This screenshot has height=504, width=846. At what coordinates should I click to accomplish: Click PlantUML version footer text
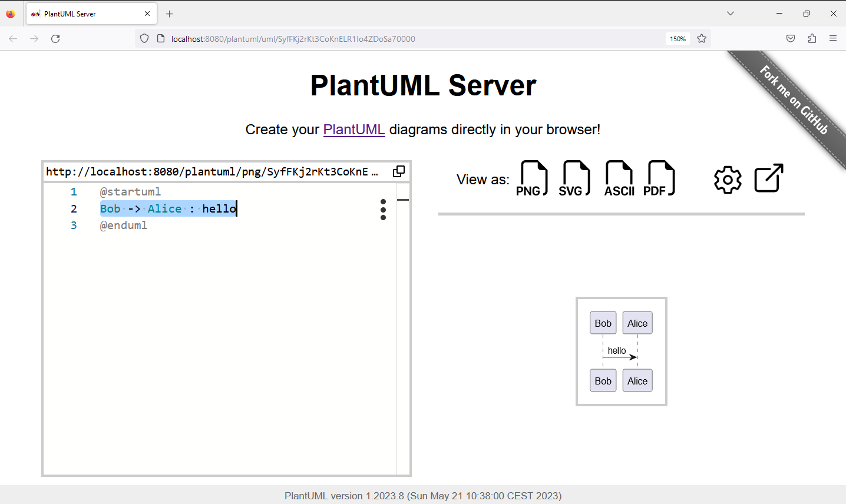(x=423, y=496)
